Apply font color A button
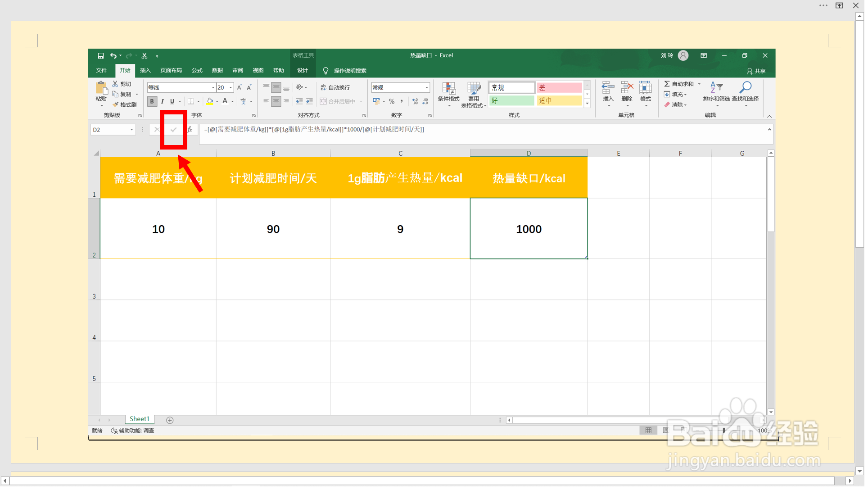The height and width of the screenshot is (490, 868). 225,101
